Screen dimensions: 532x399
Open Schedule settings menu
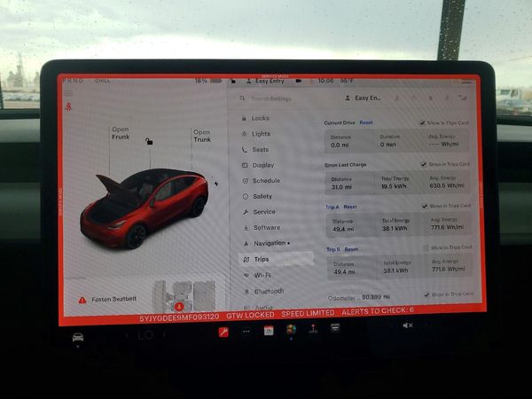pos(266,181)
